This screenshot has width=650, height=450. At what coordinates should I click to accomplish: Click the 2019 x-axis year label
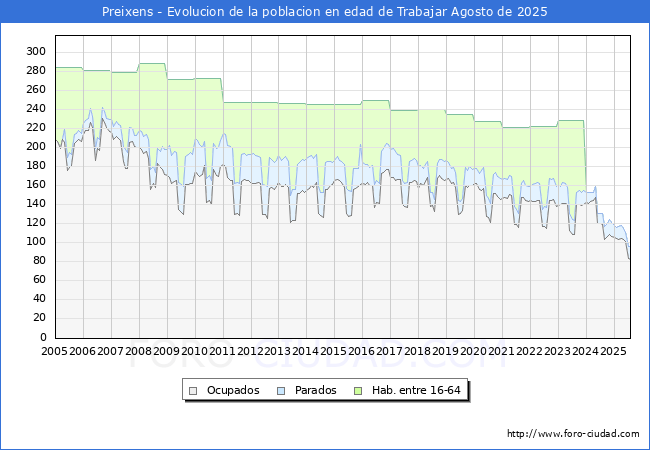(445, 351)
